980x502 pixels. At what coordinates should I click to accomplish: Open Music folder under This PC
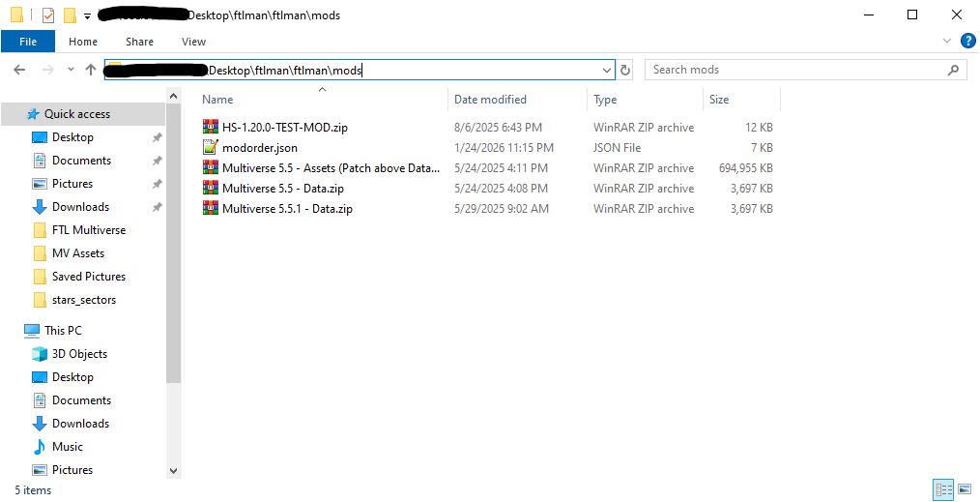click(58, 446)
